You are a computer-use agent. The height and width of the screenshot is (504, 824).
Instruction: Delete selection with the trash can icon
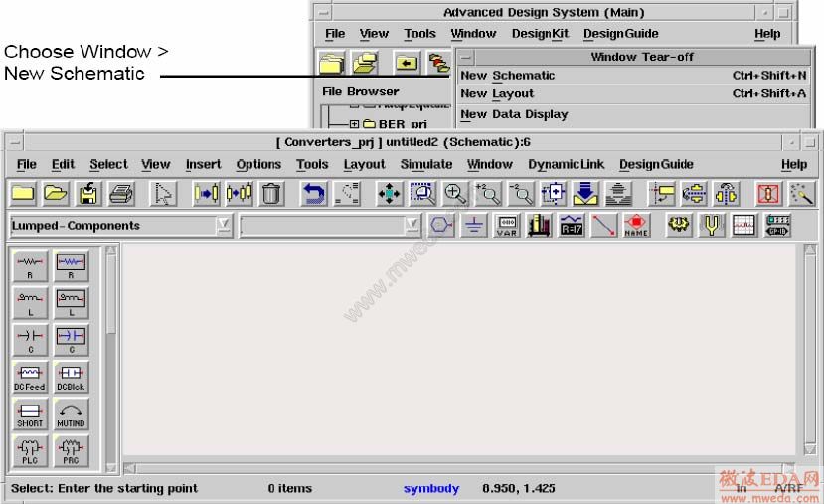pyautogui.click(x=271, y=194)
